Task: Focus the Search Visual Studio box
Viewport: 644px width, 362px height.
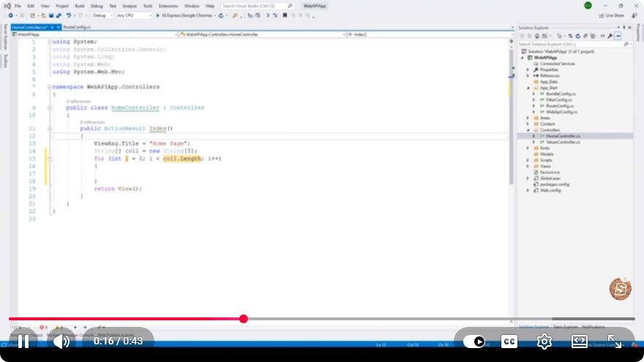Action: click(257, 6)
